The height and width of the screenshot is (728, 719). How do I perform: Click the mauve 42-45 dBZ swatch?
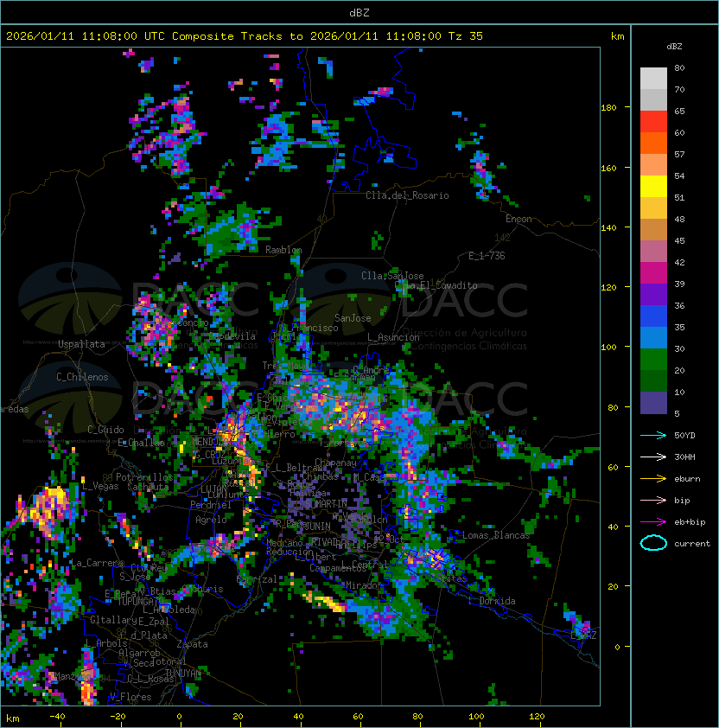[x=653, y=252]
